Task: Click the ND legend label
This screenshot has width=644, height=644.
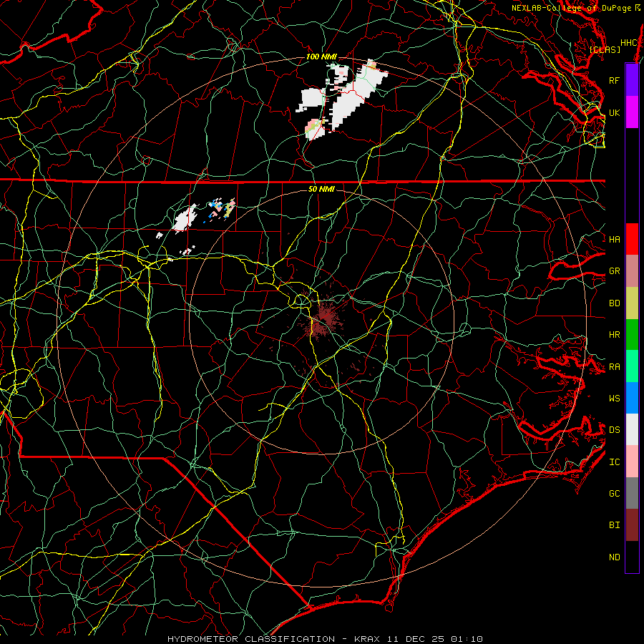Action: [614, 557]
